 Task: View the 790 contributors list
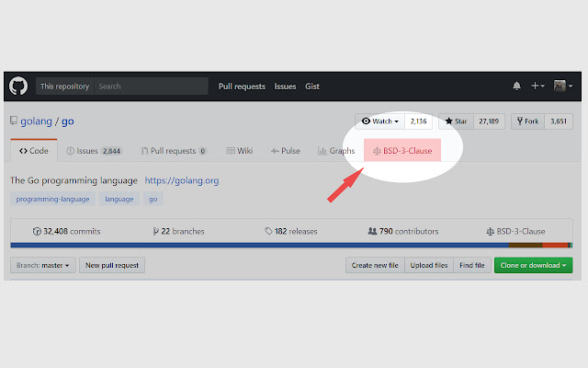pyautogui.click(x=403, y=231)
